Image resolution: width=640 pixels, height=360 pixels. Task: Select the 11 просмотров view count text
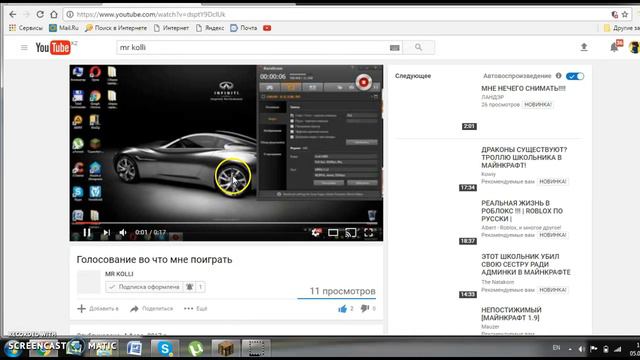(x=342, y=291)
